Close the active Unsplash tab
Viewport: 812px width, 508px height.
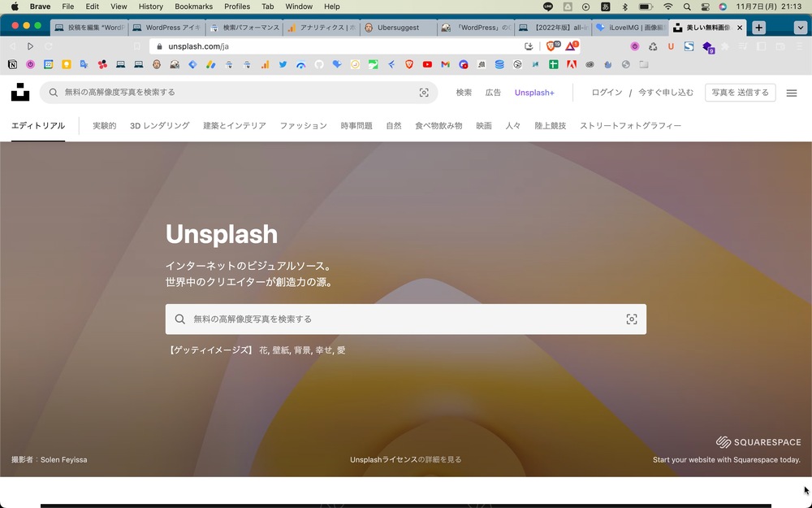[x=740, y=28]
